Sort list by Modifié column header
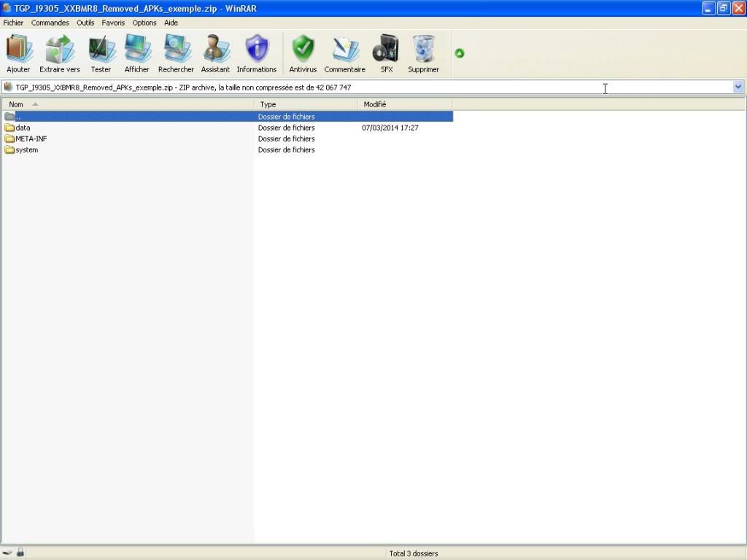The width and height of the screenshot is (747, 560). (405, 104)
